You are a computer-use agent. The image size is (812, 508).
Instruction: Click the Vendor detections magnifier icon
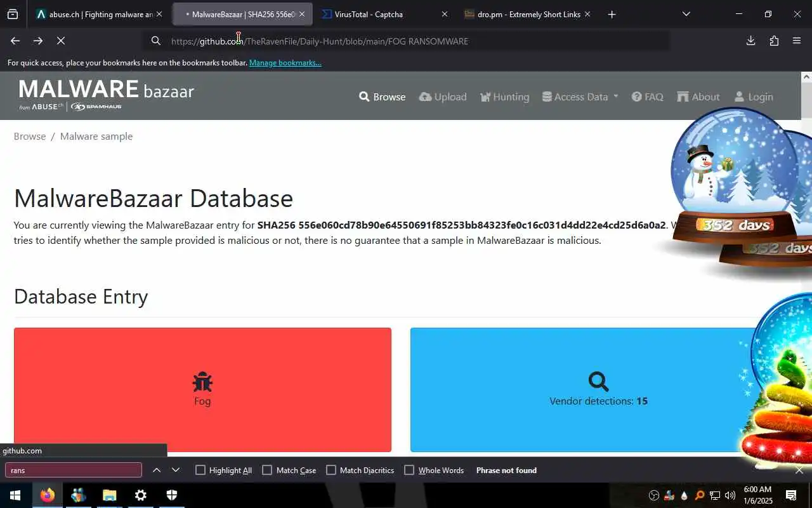click(598, 382)
